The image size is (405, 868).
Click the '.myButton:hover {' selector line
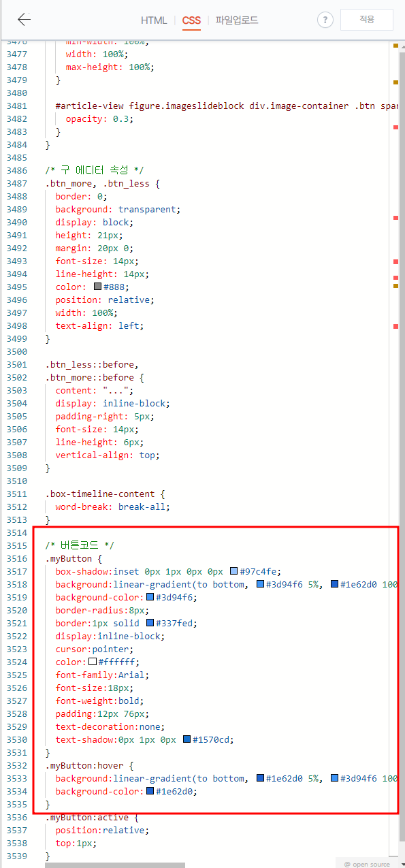point(90,765)
